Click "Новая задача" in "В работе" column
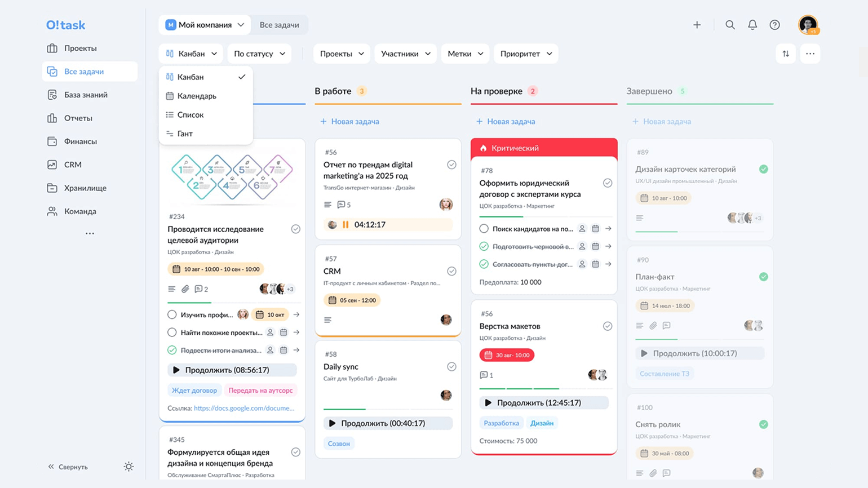Screen dimensions: 868x488 (355, 121)
